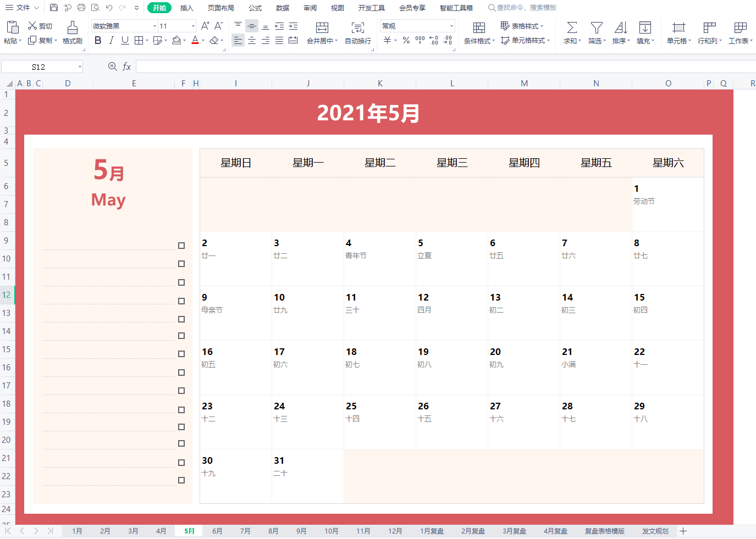The height and width of the screenshot is (539, 756).
Task: Expand the Sort (排序) dropdown
Action: click(629, 41)
